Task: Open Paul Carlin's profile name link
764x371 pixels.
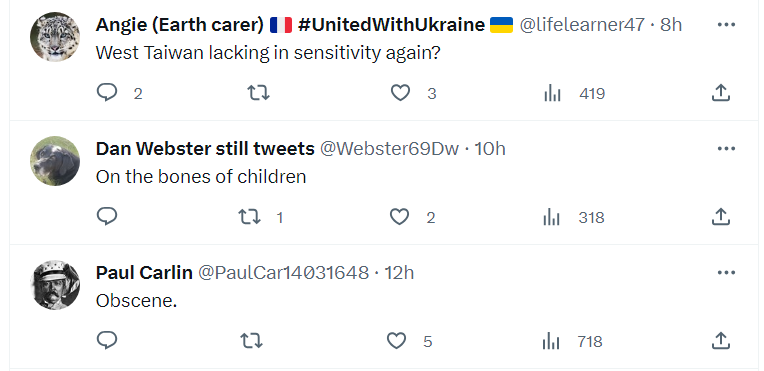Action: (144, 273)
